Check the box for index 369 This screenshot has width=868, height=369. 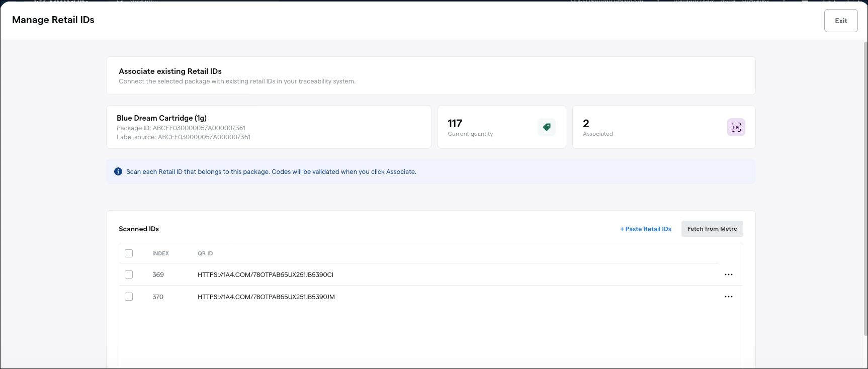click(x=129, y=274)
